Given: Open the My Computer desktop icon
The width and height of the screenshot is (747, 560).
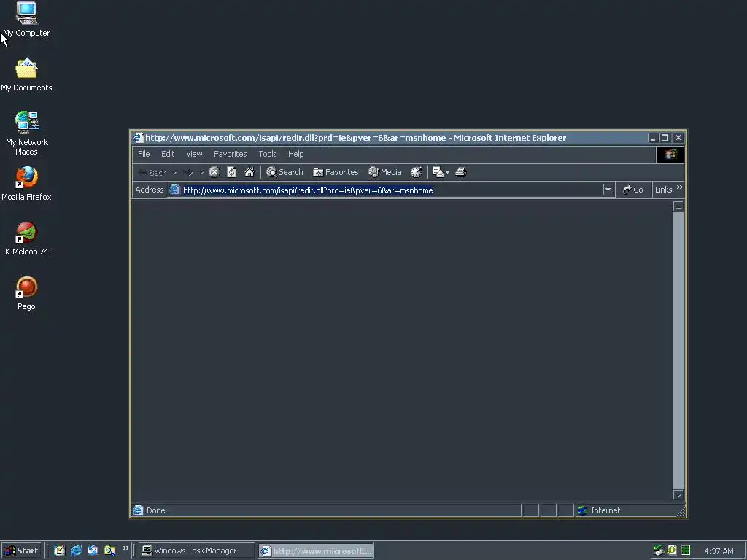Looking at the screenshot, I should (x=26, y=20).
